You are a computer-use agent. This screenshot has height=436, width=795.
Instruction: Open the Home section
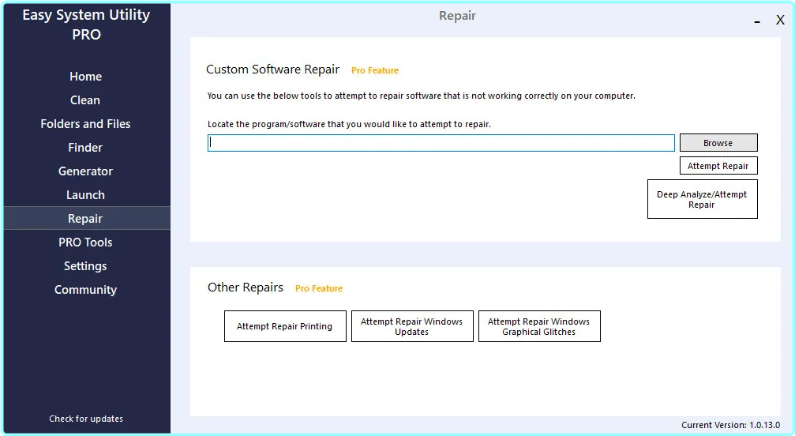point(86,77)
